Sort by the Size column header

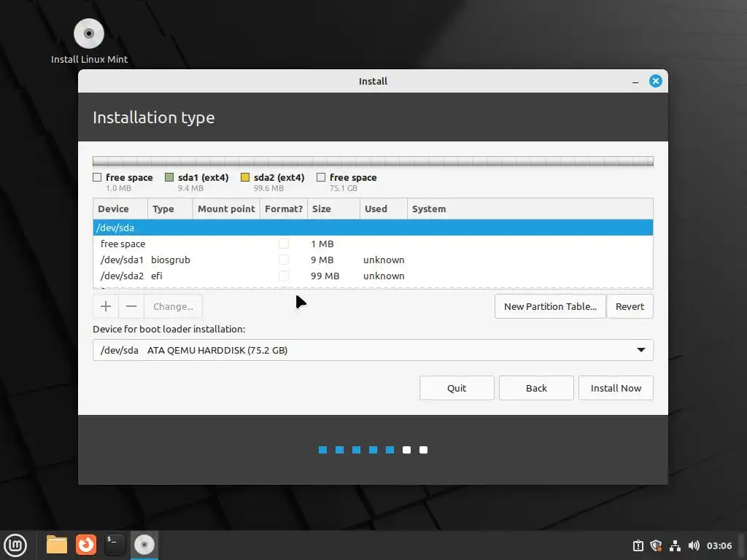[x=333, y=209]
